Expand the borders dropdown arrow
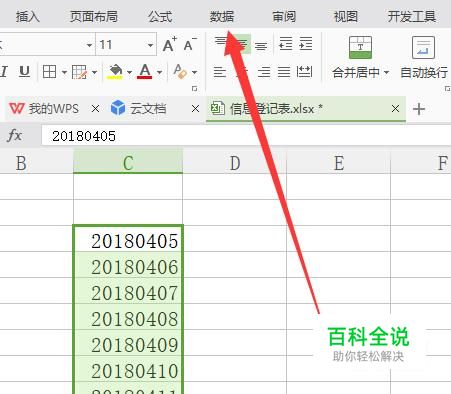 point(64,72)
